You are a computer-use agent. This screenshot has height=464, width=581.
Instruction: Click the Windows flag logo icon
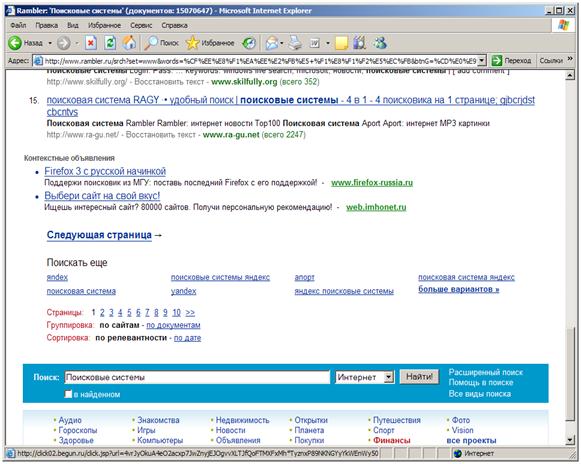[x=564, y=26]
